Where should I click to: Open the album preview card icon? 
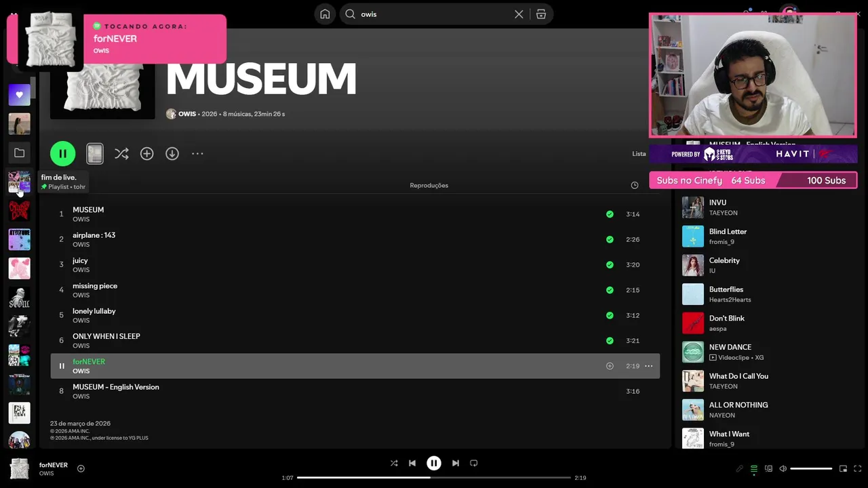(95, 154)
